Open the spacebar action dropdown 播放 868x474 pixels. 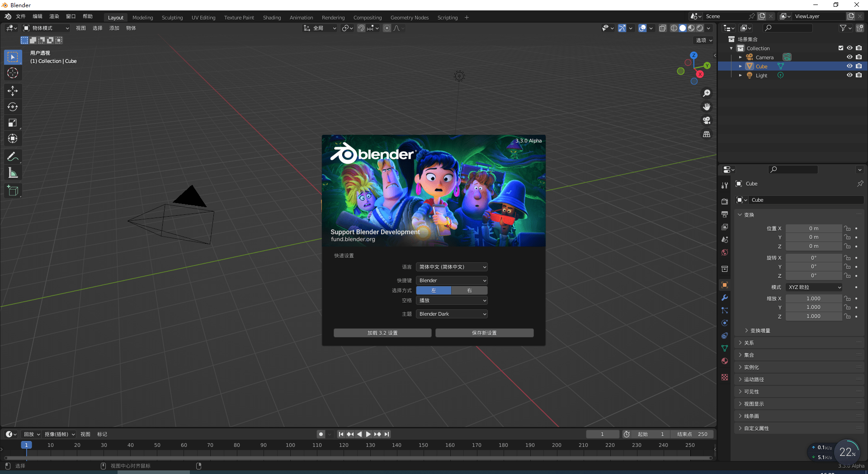[x=452, y=300]
